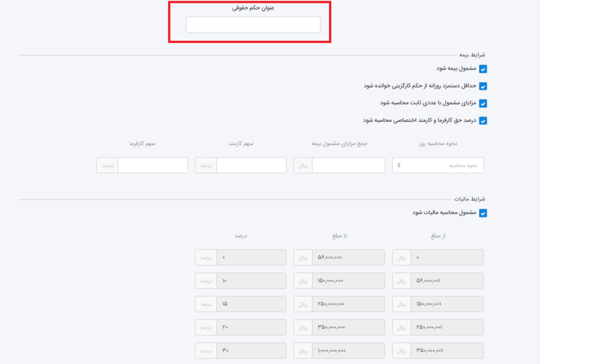Click the 'عنوان حکم حقوقی' text field
The image size is (594, 364).
coord(253,24)
